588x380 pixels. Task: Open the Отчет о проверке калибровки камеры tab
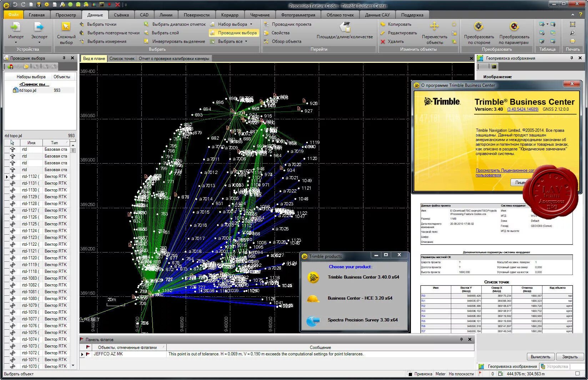tap(174, 59)
